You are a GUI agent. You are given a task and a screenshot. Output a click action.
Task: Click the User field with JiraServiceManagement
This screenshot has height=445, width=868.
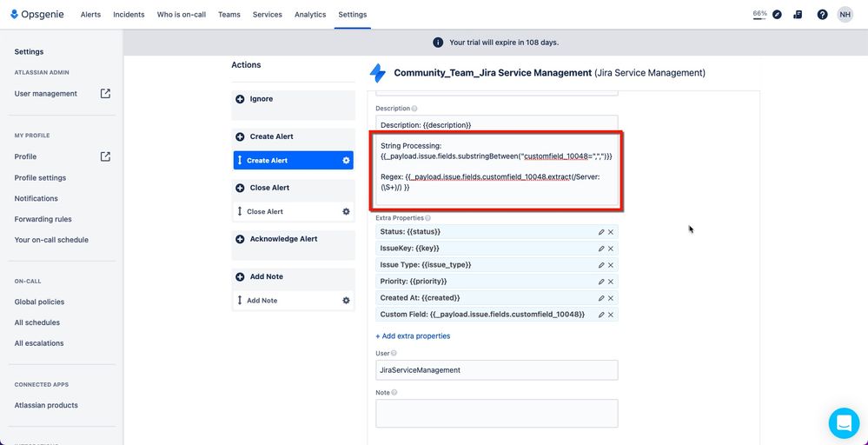point(496,370)
